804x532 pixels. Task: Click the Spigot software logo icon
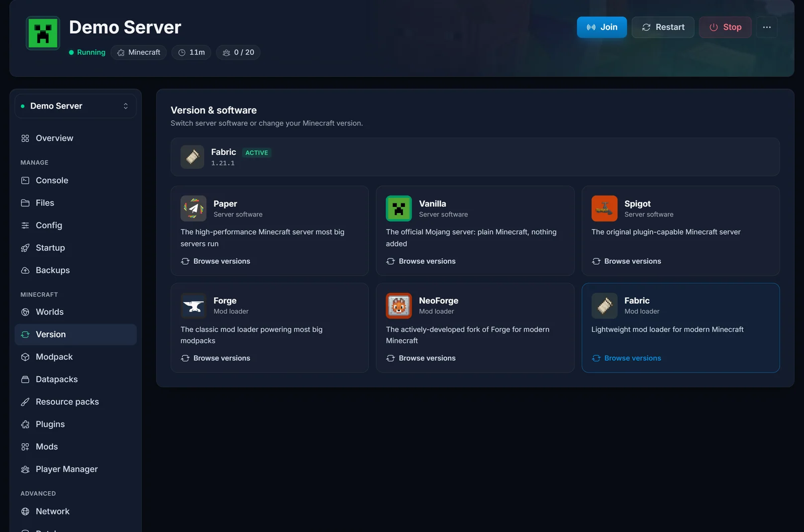click(605, 208)
